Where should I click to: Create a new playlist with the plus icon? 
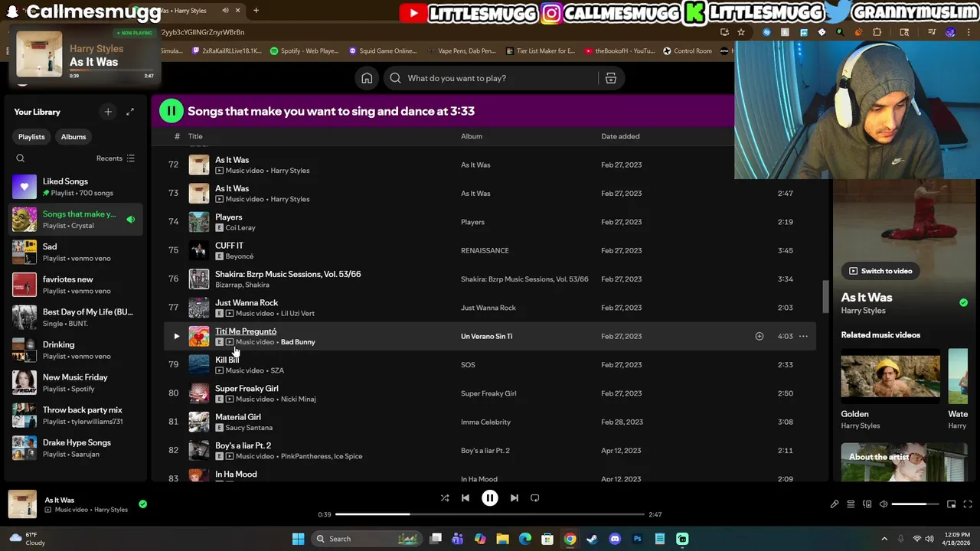tap(108, 112)
